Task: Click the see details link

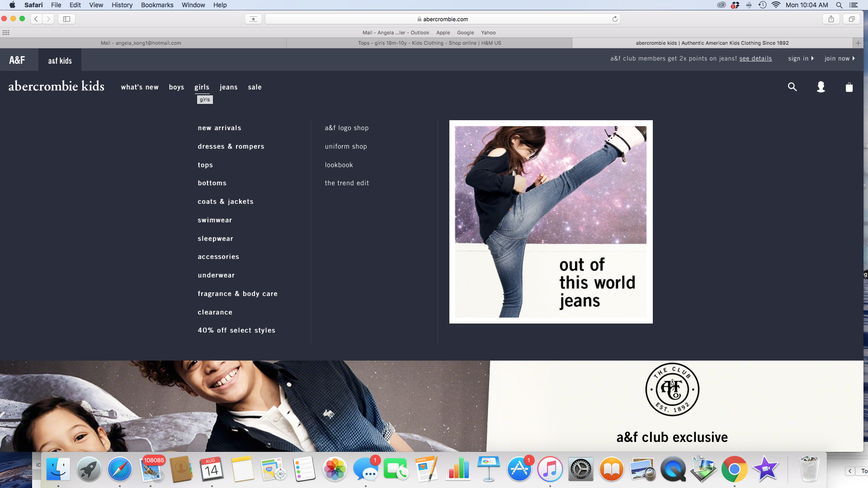Action: pos(755,58)
